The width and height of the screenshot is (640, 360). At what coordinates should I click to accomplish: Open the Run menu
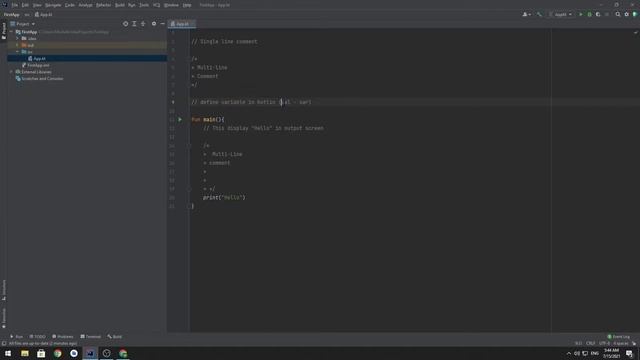[x=131, y=5]
